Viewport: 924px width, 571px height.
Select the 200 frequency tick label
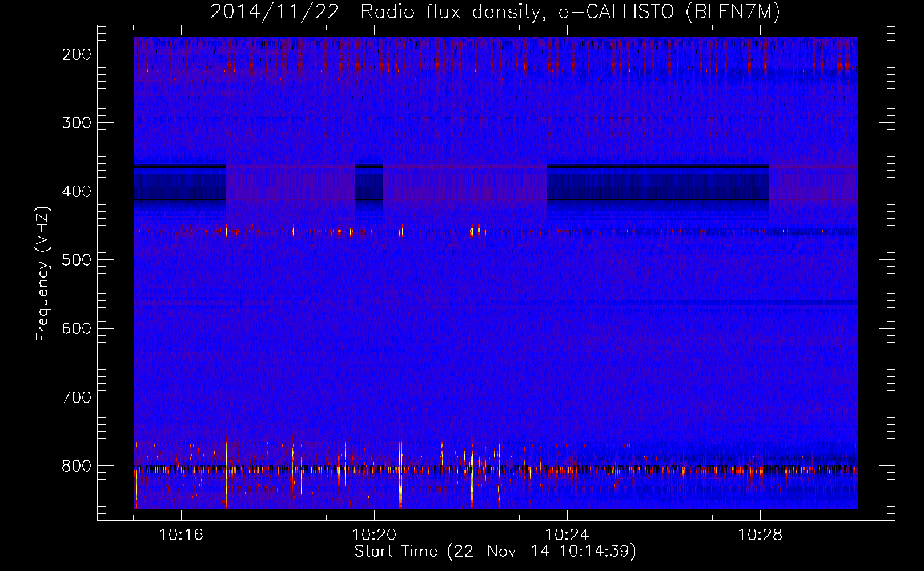[x=76, y=54]
